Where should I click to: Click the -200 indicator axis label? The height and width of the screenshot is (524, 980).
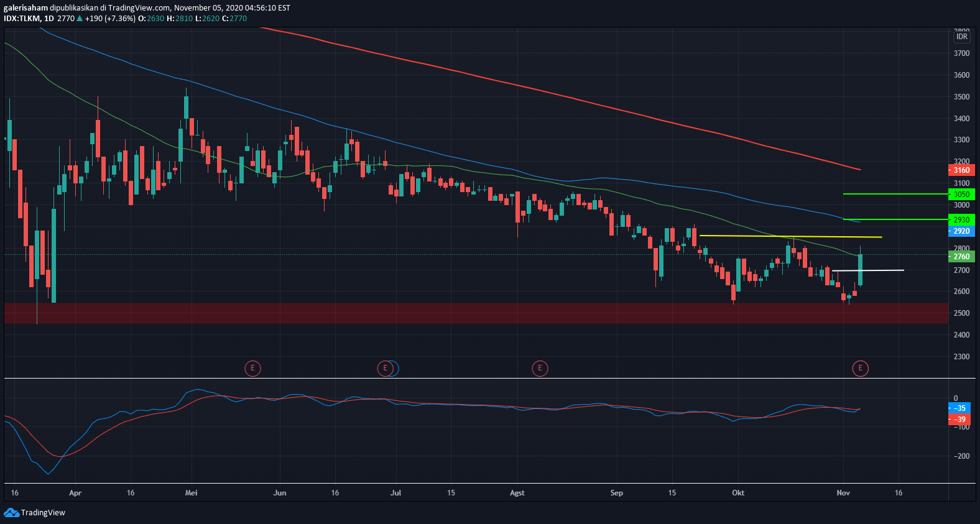(960, 456)
